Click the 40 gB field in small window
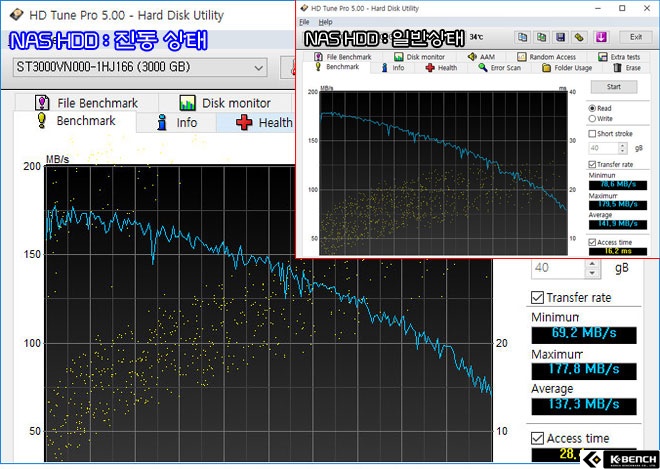The width and height of the screenshot is (660, 469). tap(604, 148)
